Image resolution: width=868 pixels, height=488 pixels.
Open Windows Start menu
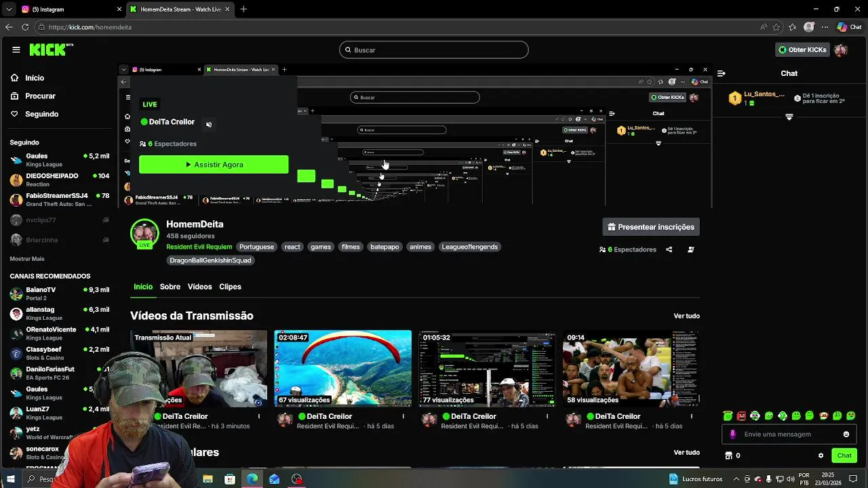(x=10, y=479)
